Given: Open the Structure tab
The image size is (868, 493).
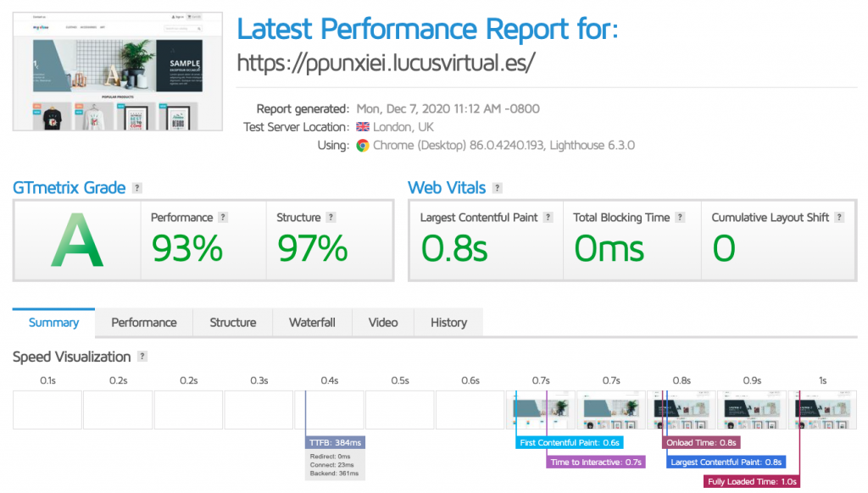Looking at the screenshot, I should [x=233, y=323].
